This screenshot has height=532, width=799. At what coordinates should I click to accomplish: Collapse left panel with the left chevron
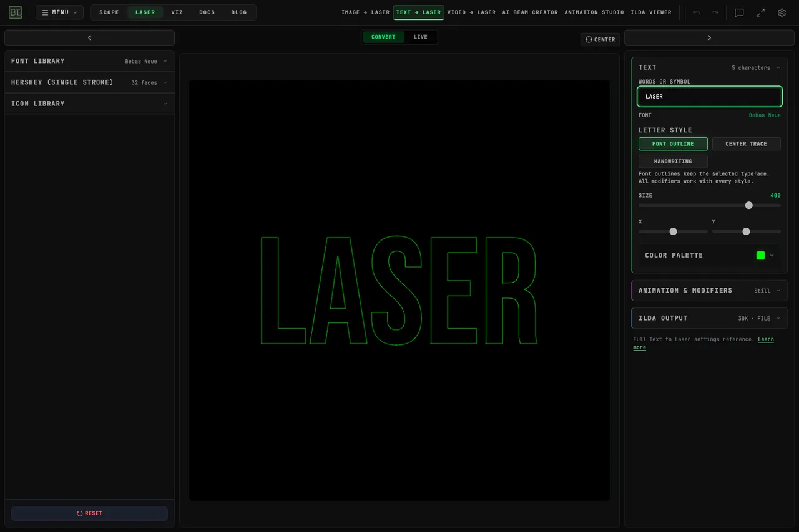click(x=89, y=38)
